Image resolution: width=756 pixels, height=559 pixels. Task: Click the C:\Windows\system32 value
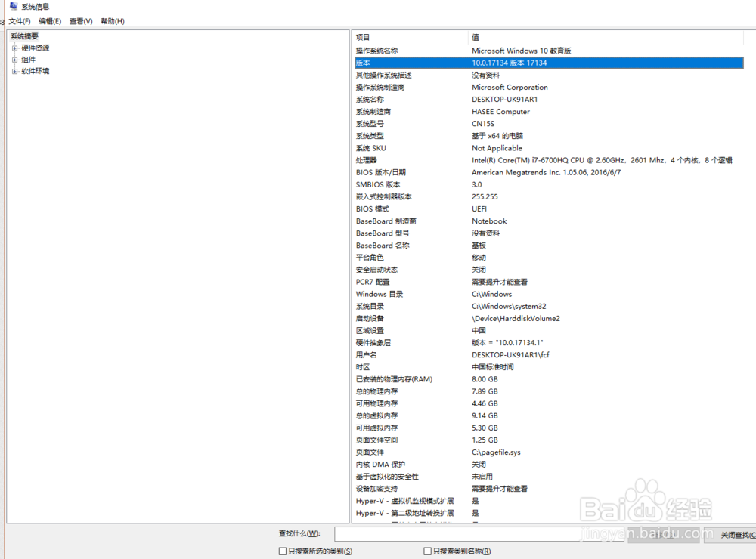click(509, 306)
